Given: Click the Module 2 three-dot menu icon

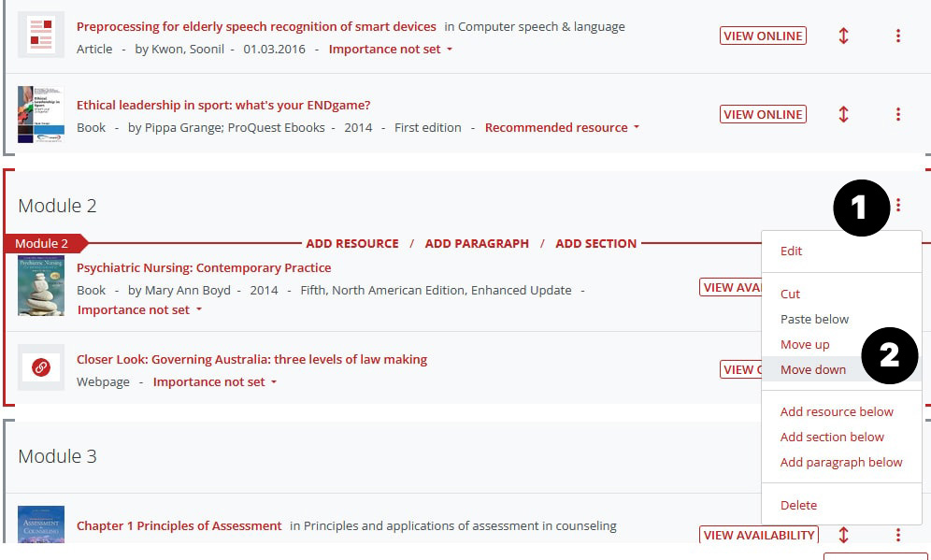Looking at the screenshot, I should coord(898,205).
